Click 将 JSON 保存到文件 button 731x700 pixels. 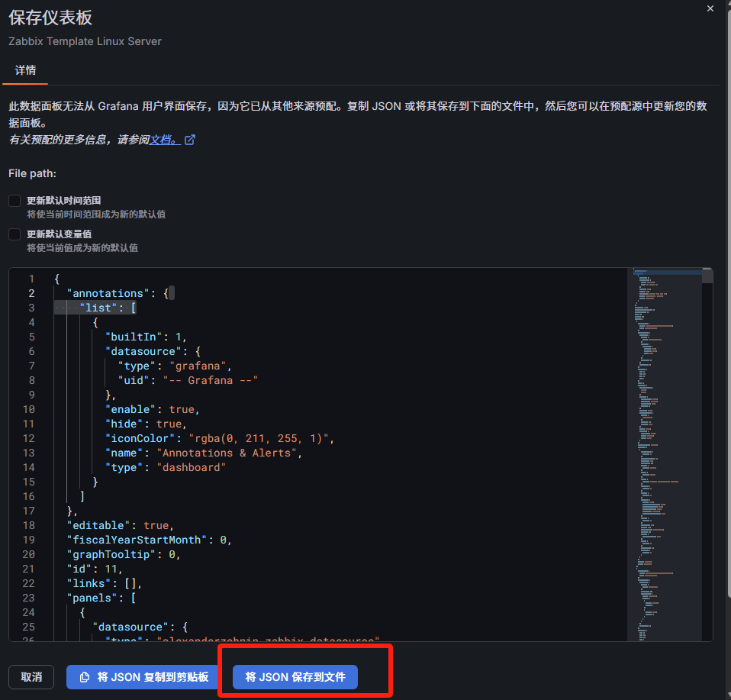(x=295, y=677)
